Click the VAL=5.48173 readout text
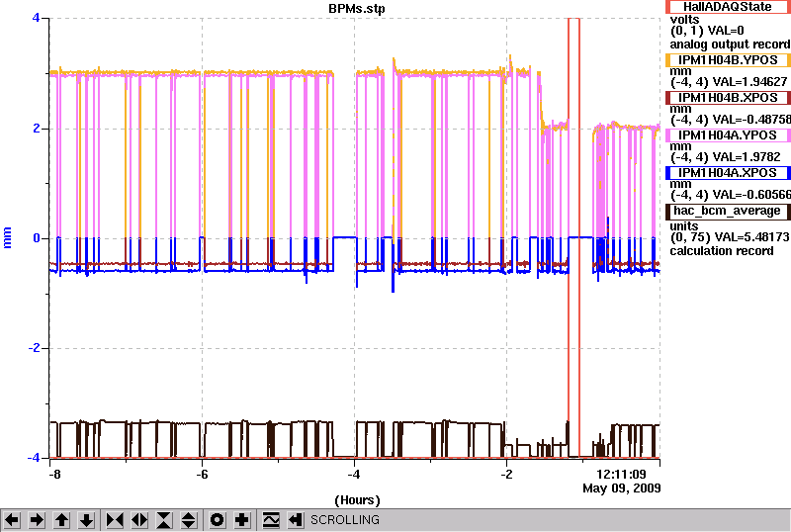791x532 pixels. point(750,237)
